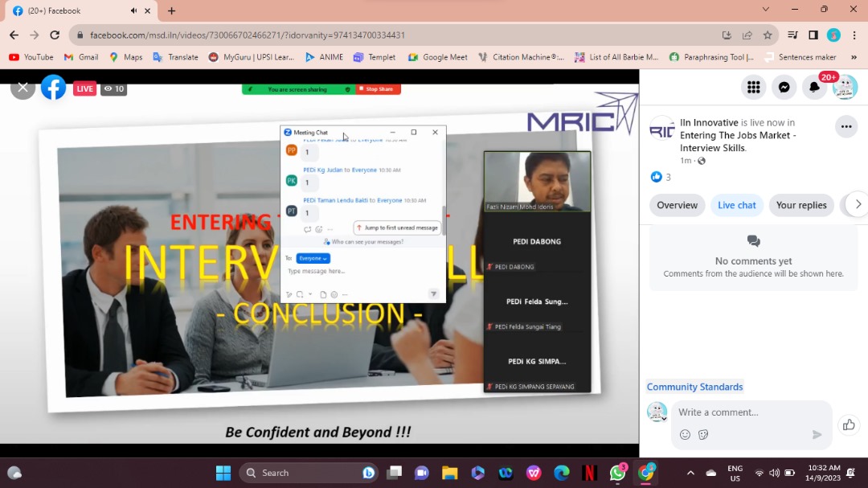Toggle Chrome side panel
Image resolution: width=868 pixels, height=488 pixels.
coord(813,35)
